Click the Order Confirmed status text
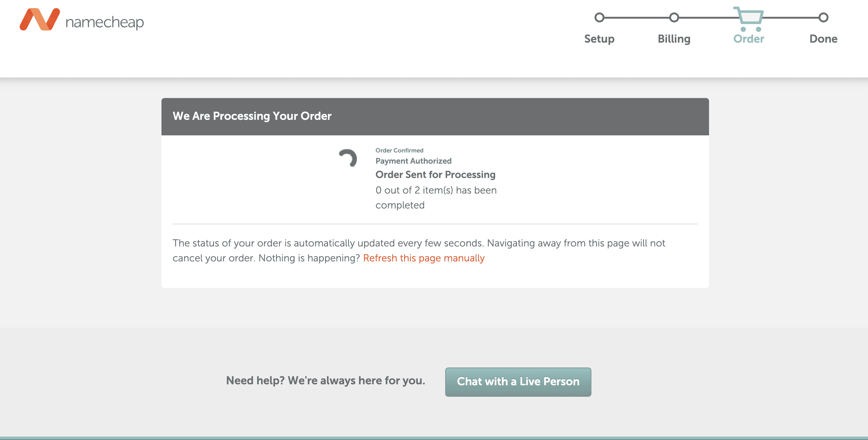The width and height of the screenshot is (868, 440). (x=399, y=150)
